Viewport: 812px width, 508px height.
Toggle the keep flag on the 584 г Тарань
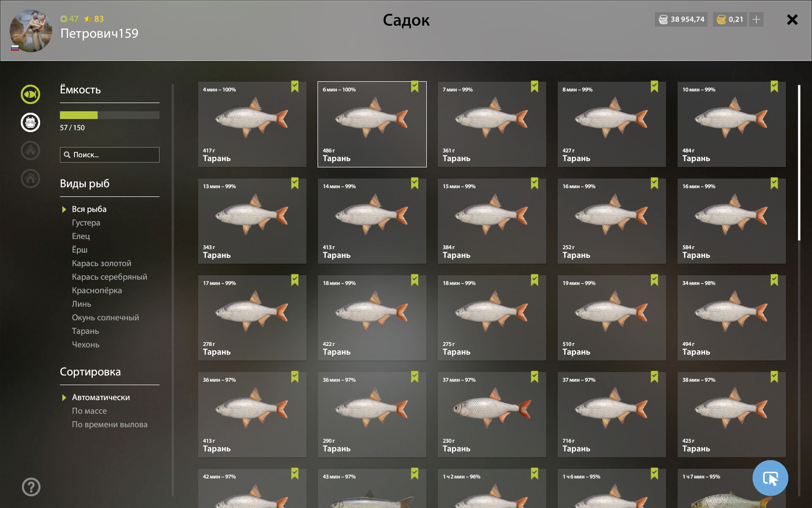774,183
